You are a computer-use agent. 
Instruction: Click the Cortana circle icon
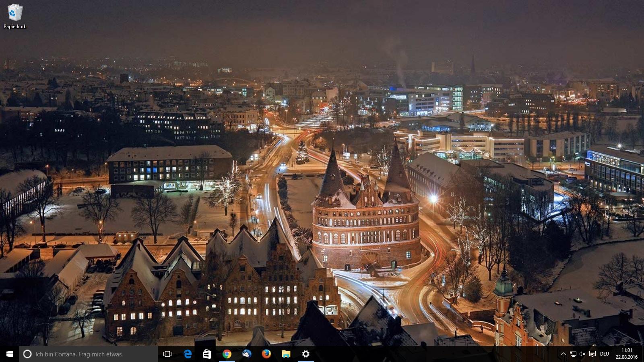27,354
